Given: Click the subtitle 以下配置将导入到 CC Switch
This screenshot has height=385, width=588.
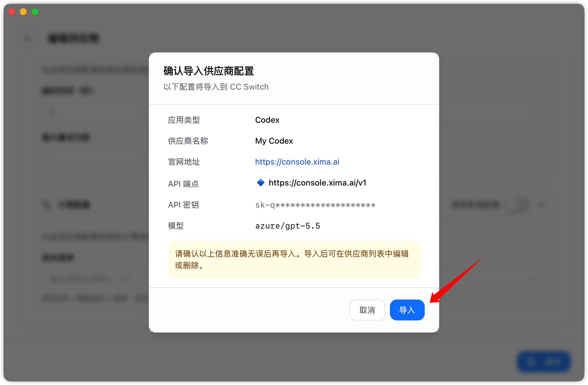Looking at the screenshot, I should pos(216,87).
